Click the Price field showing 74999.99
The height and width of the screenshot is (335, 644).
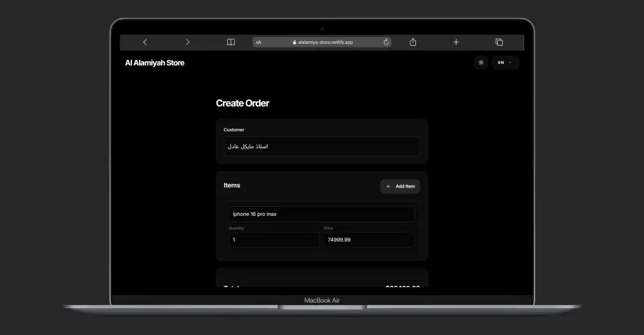coord(369,240)
